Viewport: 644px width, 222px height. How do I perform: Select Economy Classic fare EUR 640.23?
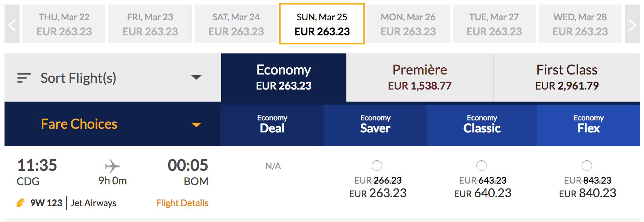[481, 166]
